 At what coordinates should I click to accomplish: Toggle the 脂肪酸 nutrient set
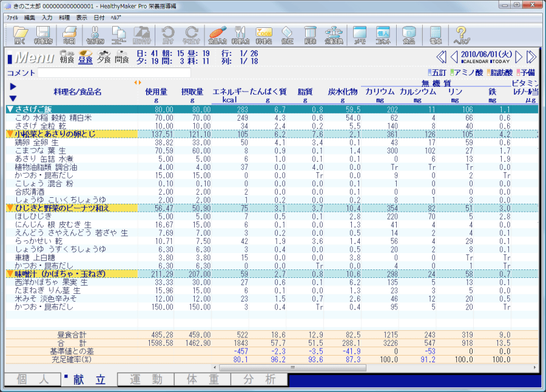point(500,72)
